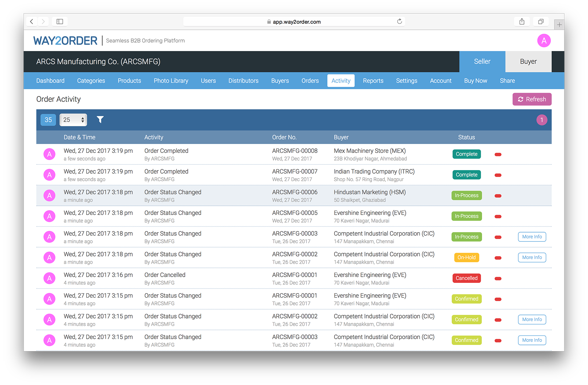Click the red minus icon for ARCSMFG-00006
Screen dimensions: 588x385
(498, 196)
